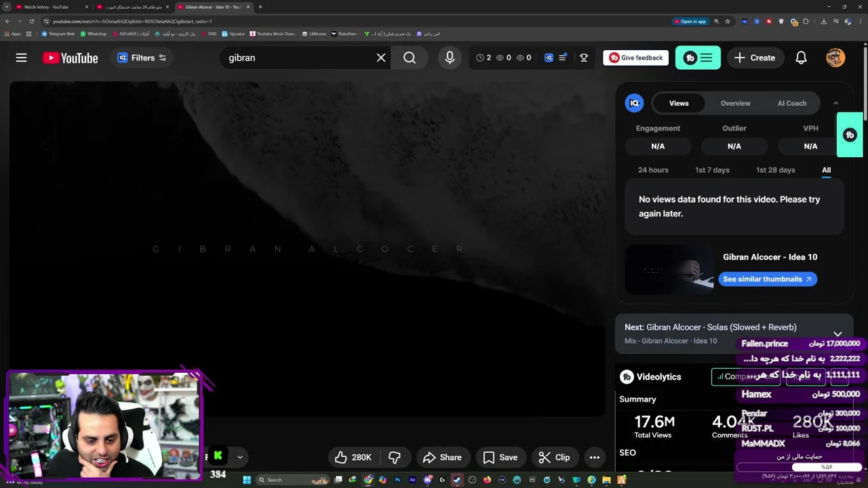Like the video with thumbs up 280K

pyautogui.click(x=353, y=457)
